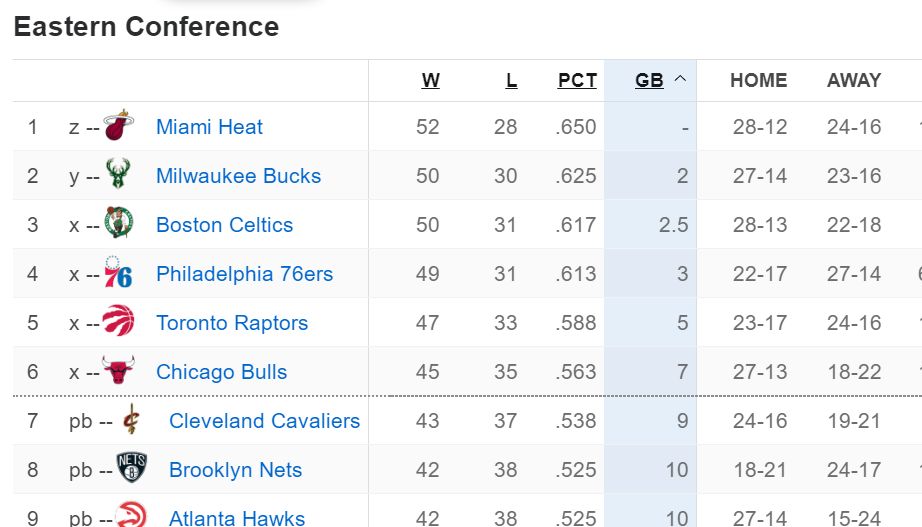
Task: Click the Philadelphia 76ers logo icon
Action: pyautogui.click(x=118, y=274)
